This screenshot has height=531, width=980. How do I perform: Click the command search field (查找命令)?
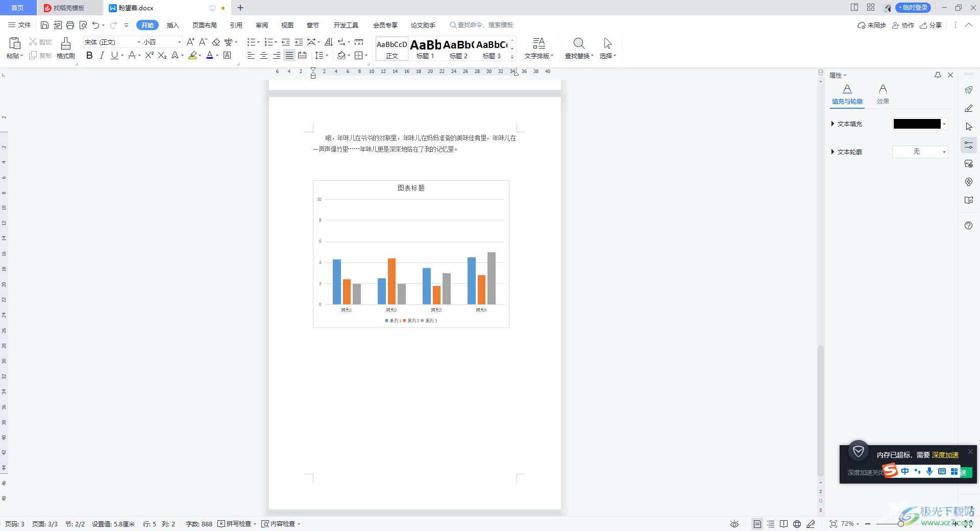click(x=482, y=25)
